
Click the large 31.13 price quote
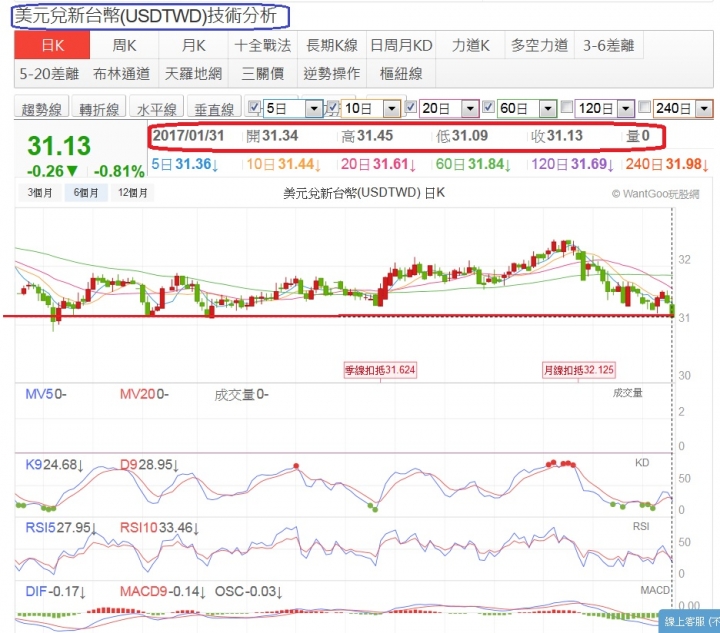click(x=59, y=146)
